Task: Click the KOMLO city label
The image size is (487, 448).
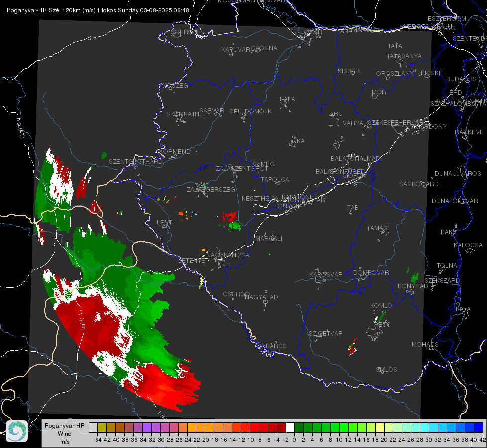Action: 381,306
